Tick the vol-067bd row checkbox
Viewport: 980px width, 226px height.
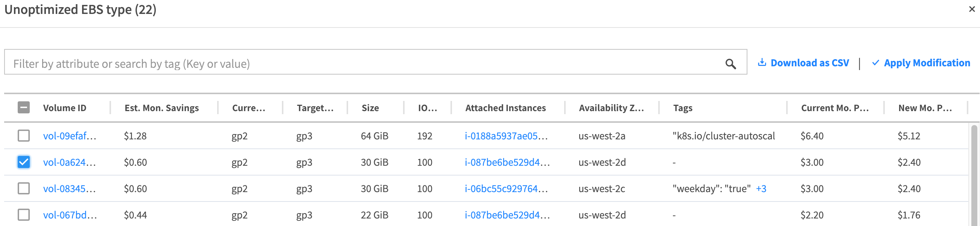pos(24,215)
